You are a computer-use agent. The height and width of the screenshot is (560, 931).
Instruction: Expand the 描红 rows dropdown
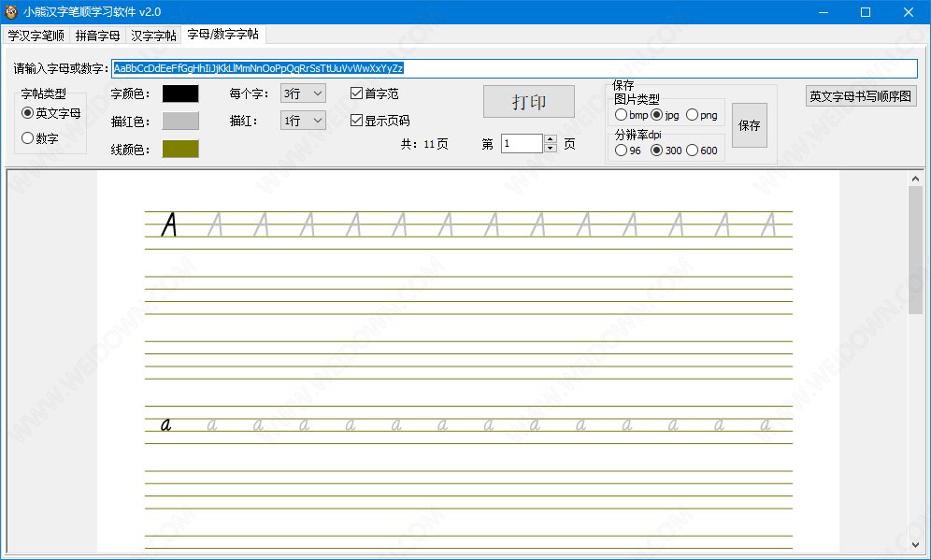pos(303,122)
